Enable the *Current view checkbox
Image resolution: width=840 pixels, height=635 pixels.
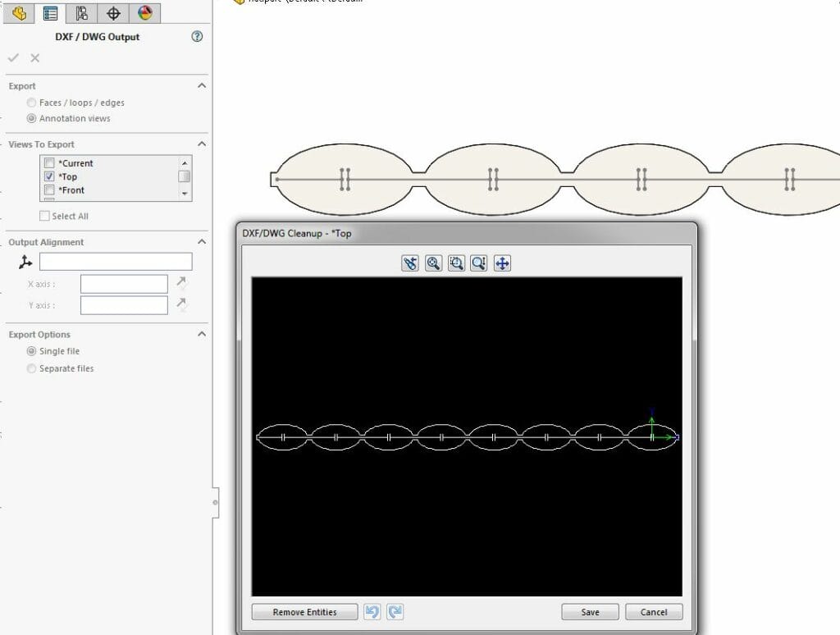coord(49,163)
